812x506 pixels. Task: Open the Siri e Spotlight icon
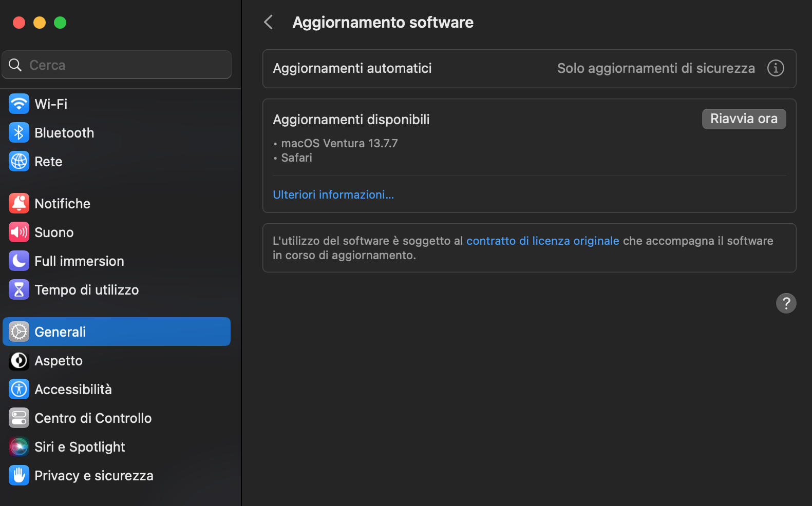(x=19, y=446)
